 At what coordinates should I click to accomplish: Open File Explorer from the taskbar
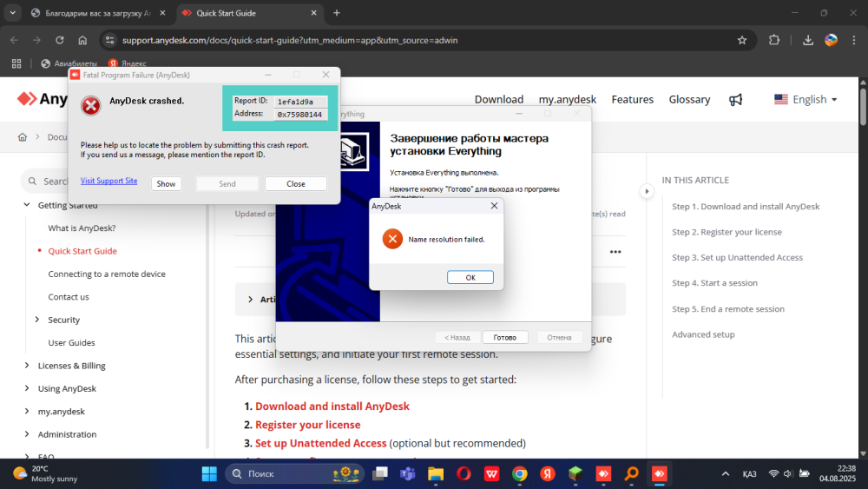click(x=436, y=474)
